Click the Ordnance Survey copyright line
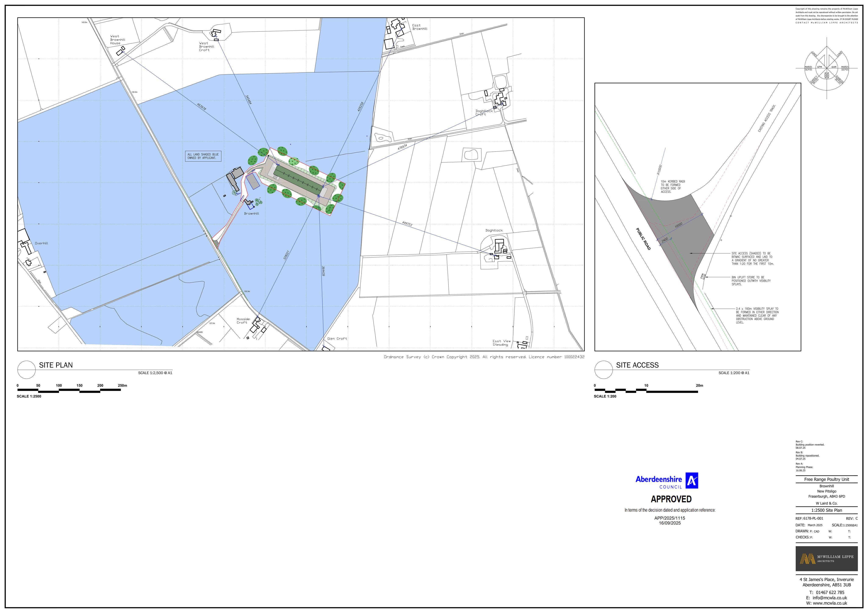 [484, 357]
